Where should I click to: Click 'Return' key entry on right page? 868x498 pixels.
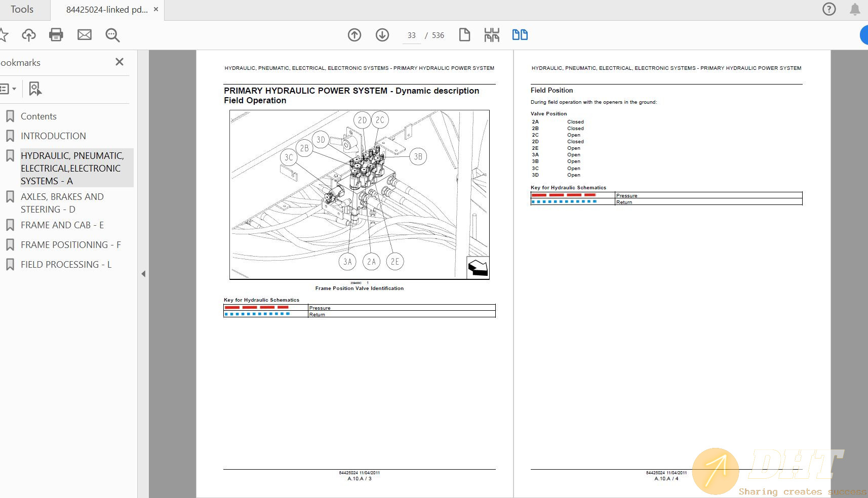click(x=624, y=202)
